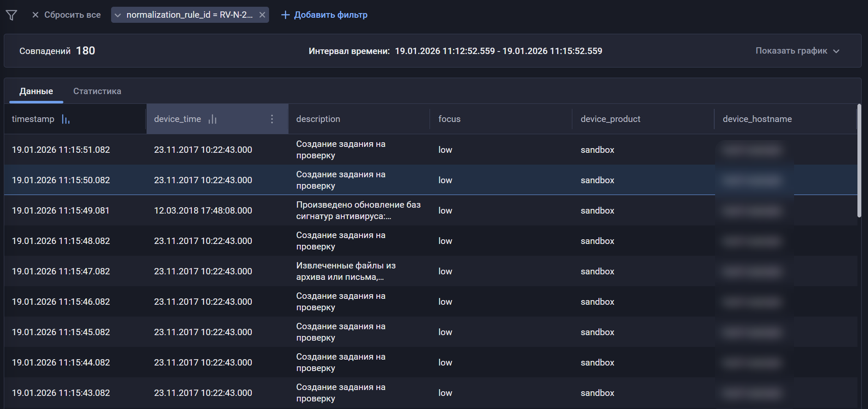Click the plus icon to add filter
Viewport: 868px width, 409px height.
coord(286,15)
